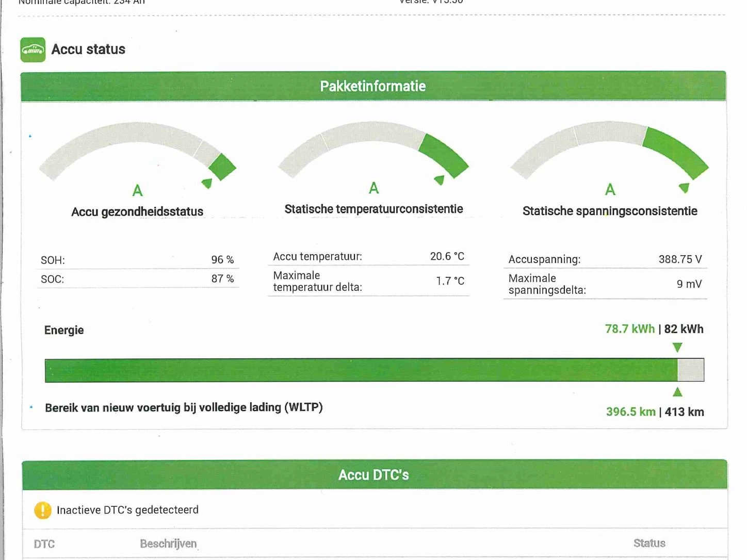Click the green Energie progress bar
This screenshot has height=560, width=747.
point(361,370)
